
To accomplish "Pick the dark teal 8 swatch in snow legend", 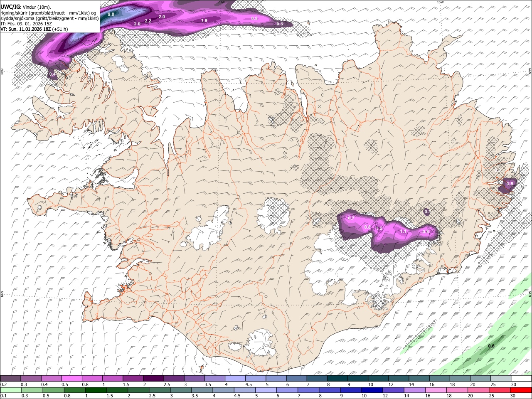I will pyautogui.click(x=337, y=378).
